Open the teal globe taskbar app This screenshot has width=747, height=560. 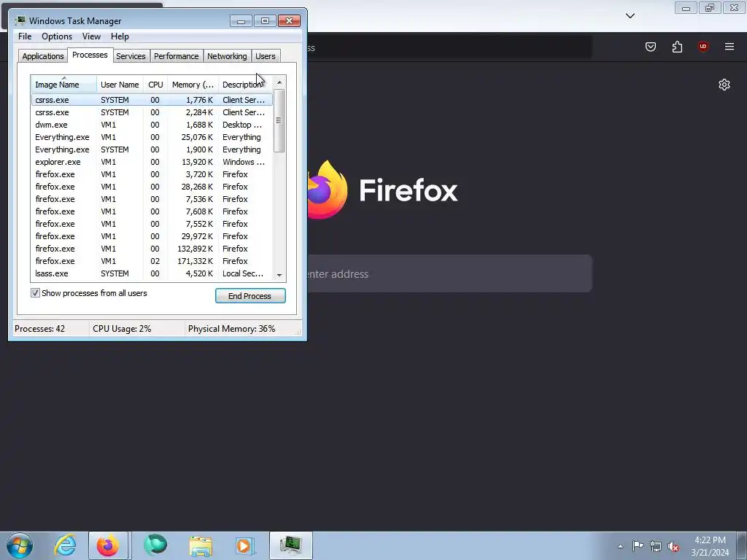coord(155,545)
